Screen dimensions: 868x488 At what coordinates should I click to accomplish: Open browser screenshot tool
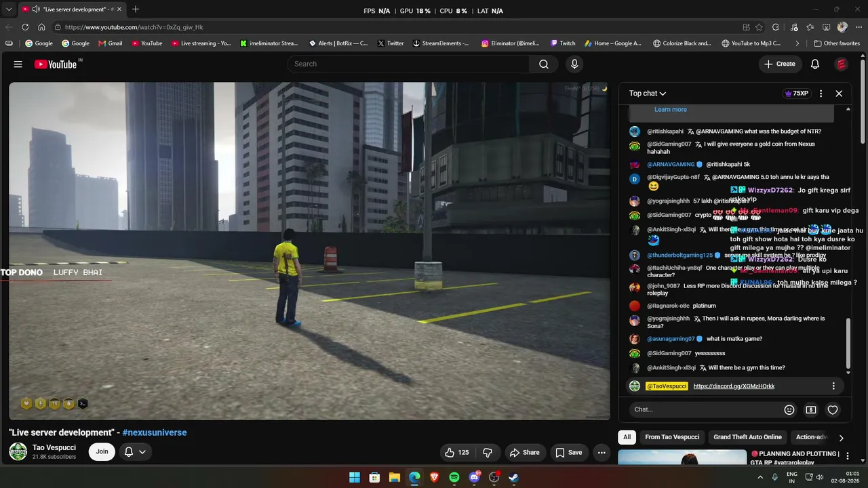click(826, 27)
